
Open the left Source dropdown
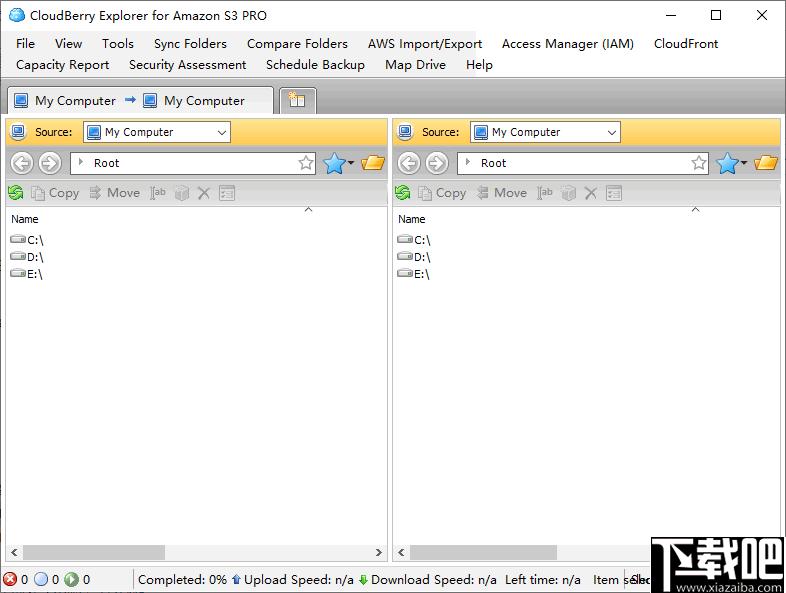point(156,132)
